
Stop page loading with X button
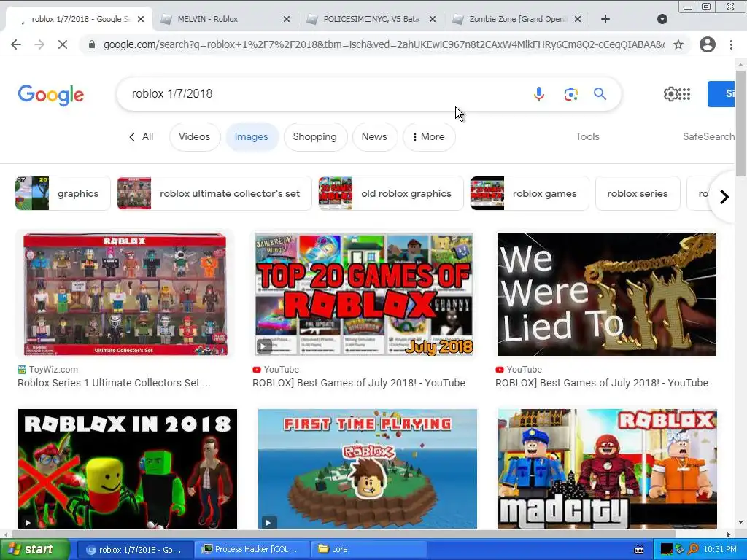point(63,44)
